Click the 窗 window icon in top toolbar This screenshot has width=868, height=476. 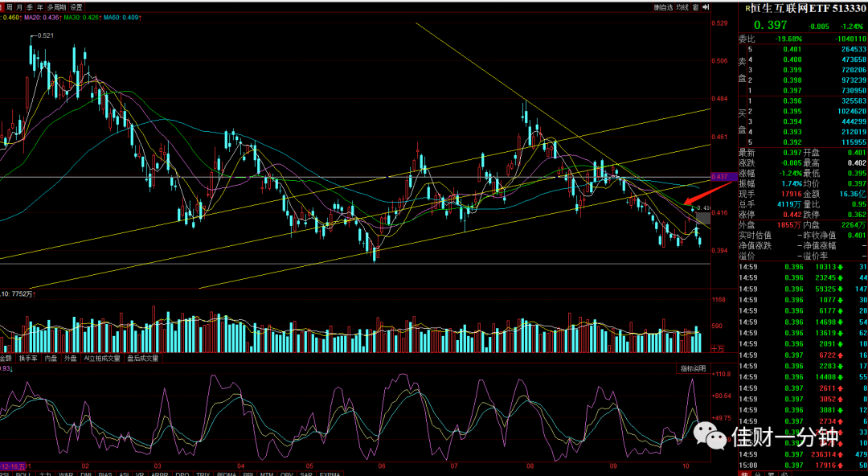coord(696,7)
